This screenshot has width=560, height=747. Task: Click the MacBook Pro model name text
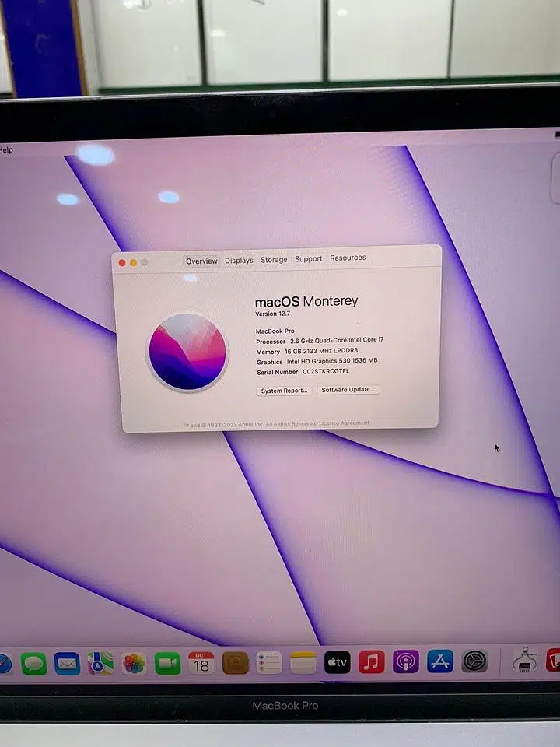coord(275,331)
